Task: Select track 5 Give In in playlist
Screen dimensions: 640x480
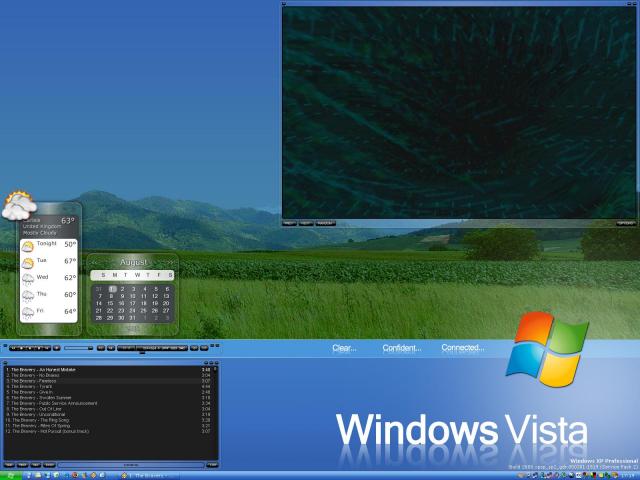Action: pos(108,392)
